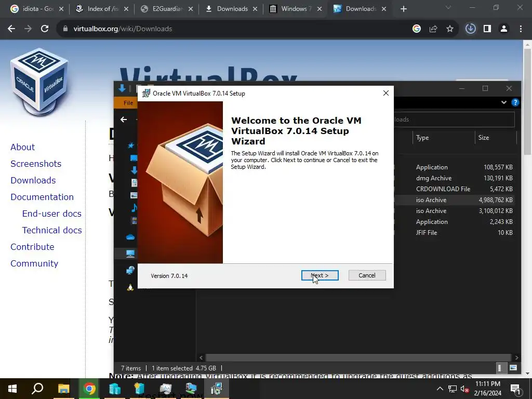
Task: Click the Explorer horizontal scrollbar track
Action: point(358,357)
